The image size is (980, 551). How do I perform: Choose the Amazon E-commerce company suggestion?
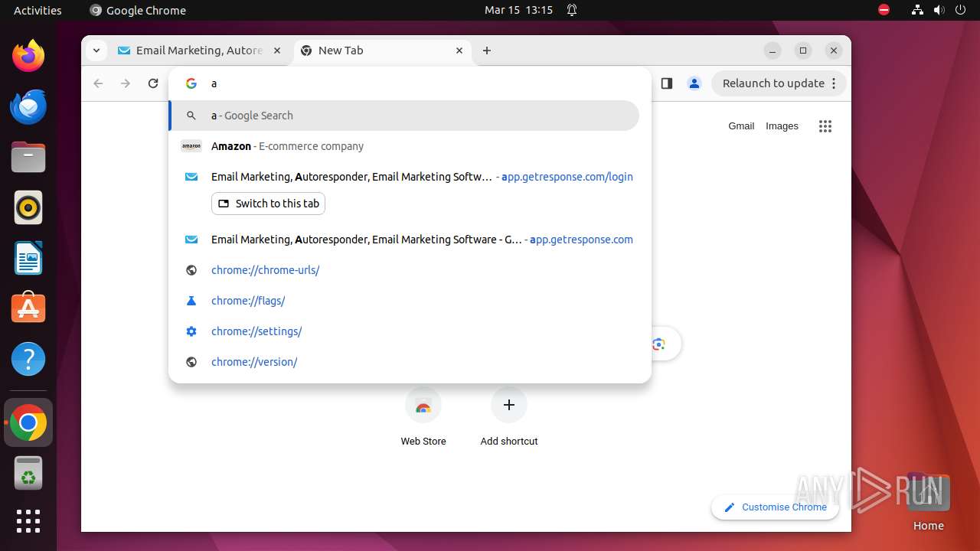click(403, 146)
